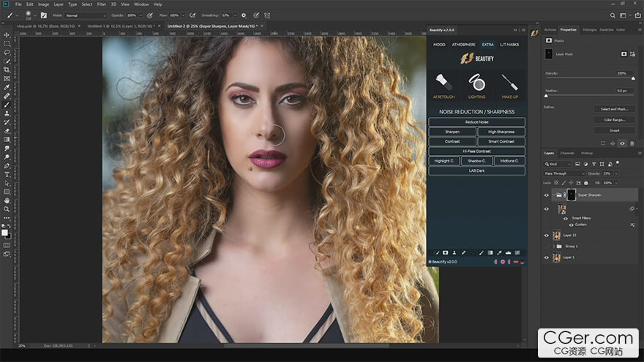Open brush settings gear in options bar
This screenshot has height=362, width=644.
click(x=244, y=15)
